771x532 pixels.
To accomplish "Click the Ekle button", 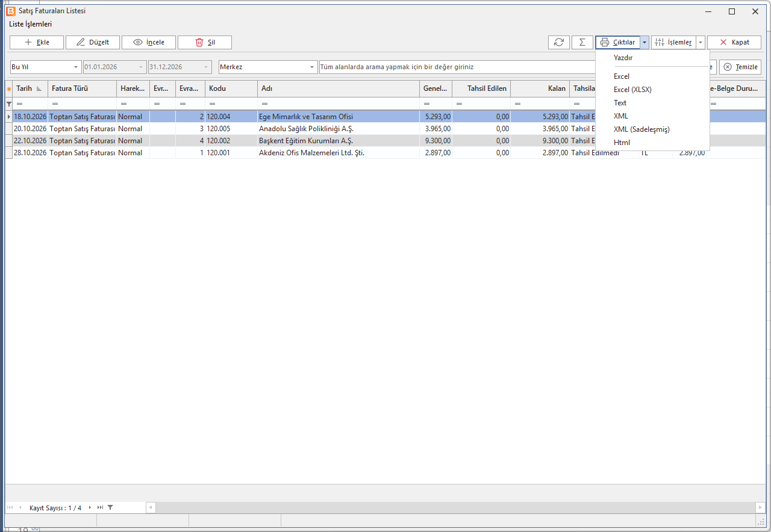I will (x=37, y=42).
